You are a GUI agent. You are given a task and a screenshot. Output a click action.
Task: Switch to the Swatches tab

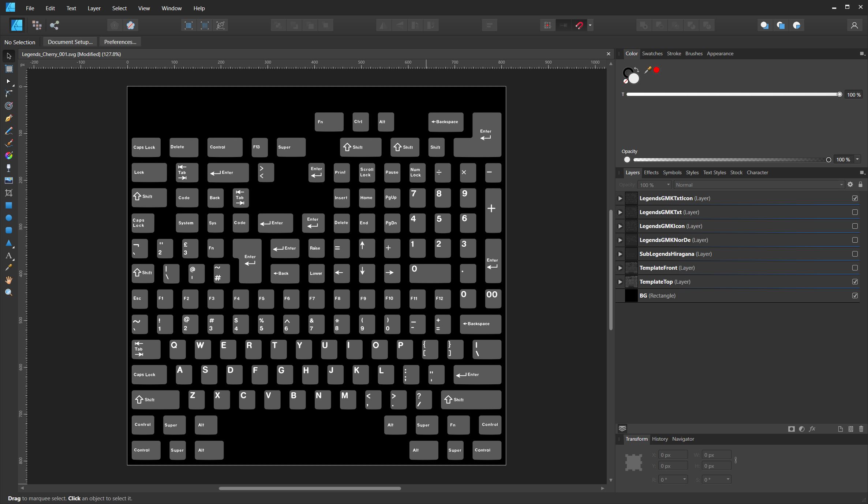point(652,53)
